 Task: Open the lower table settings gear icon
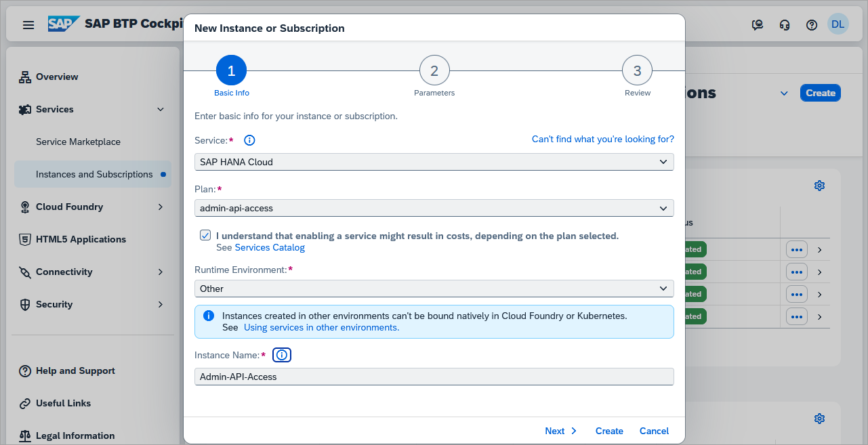[819, 419]
